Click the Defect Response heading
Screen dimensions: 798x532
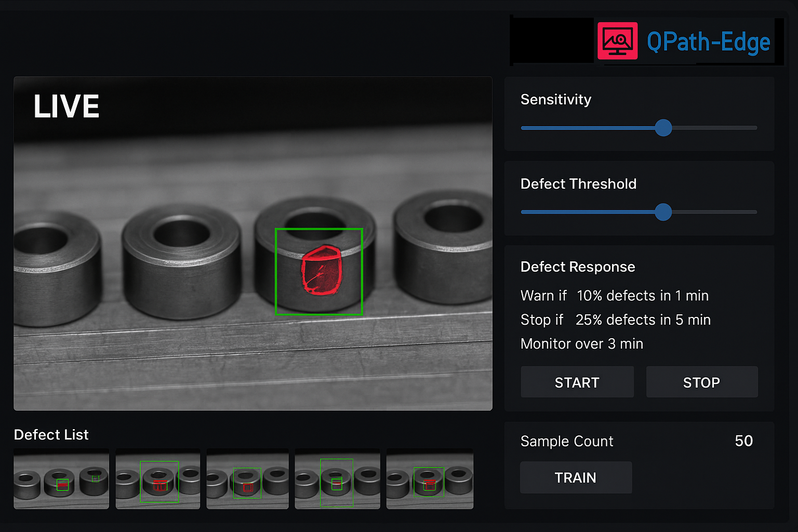[x=578, y=267]
